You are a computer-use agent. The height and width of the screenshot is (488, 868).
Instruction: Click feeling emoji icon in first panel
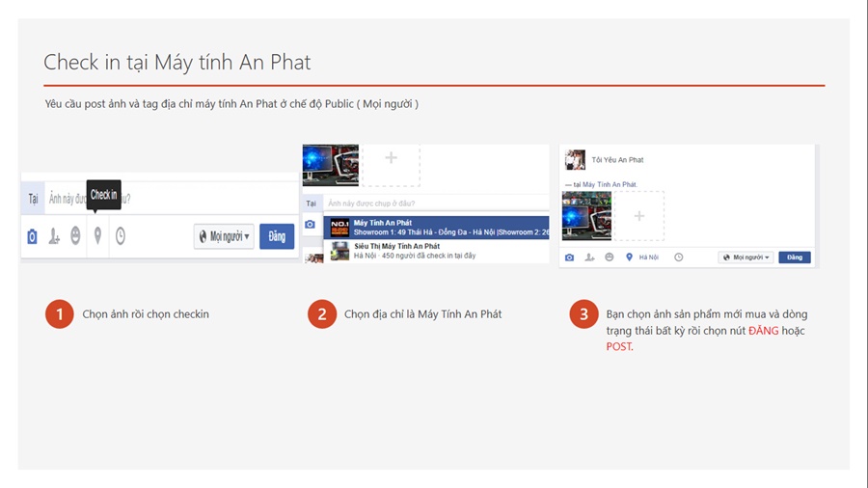point(75,236)
